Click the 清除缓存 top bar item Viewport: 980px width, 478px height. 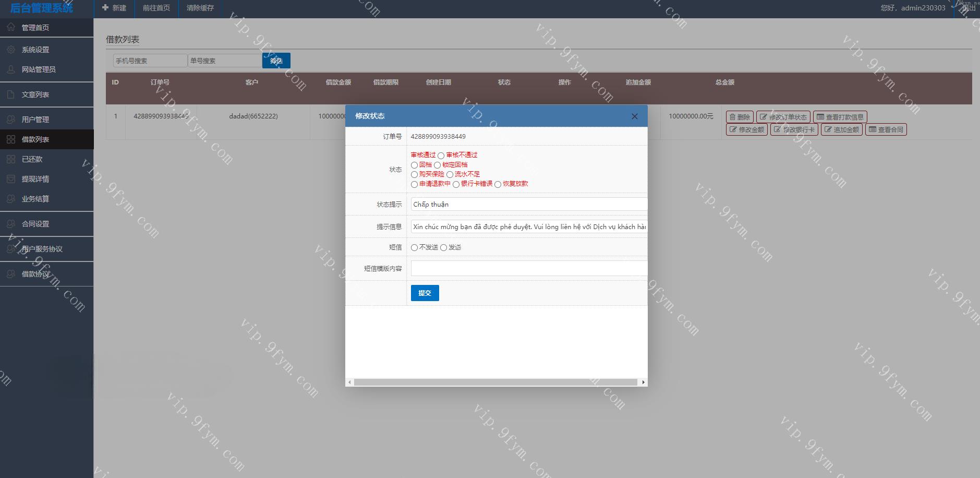click(x=200, y=8)
